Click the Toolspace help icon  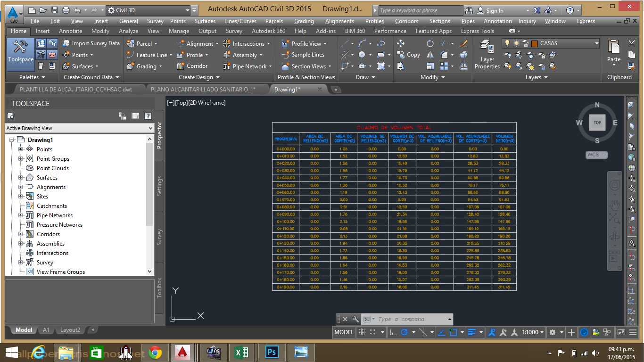tap(148, 116)
